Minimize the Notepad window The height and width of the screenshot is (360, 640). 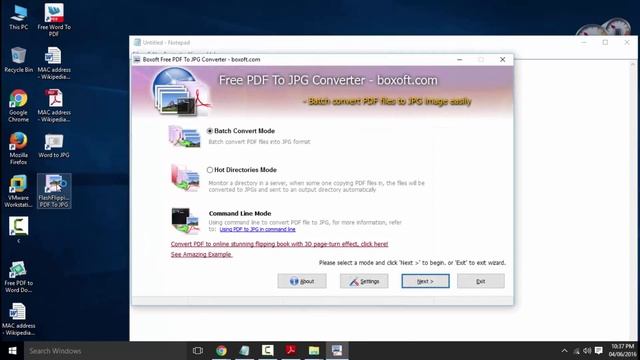coord(584,42)
